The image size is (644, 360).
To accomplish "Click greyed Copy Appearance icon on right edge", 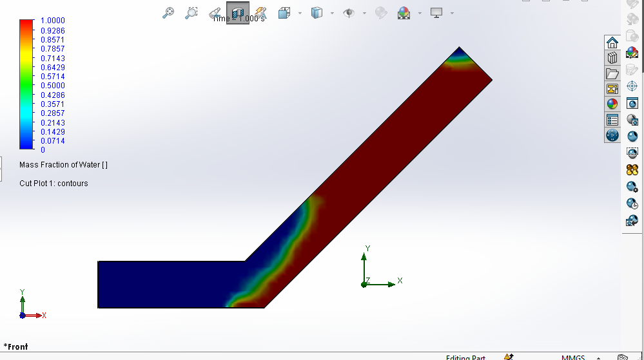I will coord(632,19).
